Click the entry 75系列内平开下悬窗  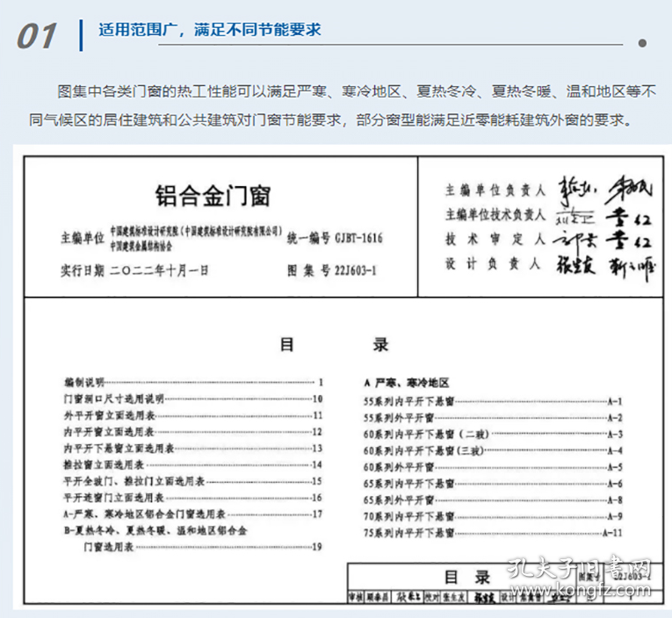coord(493,533)
